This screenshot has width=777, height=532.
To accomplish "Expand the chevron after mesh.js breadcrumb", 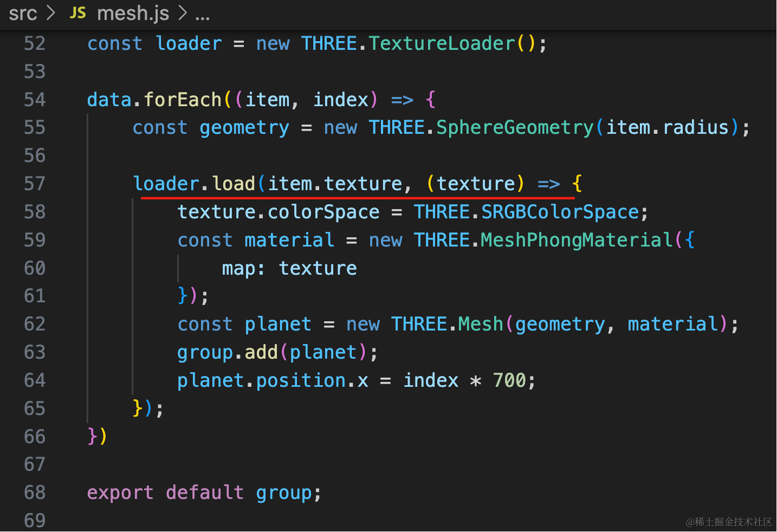I will [x=183, y=13].
